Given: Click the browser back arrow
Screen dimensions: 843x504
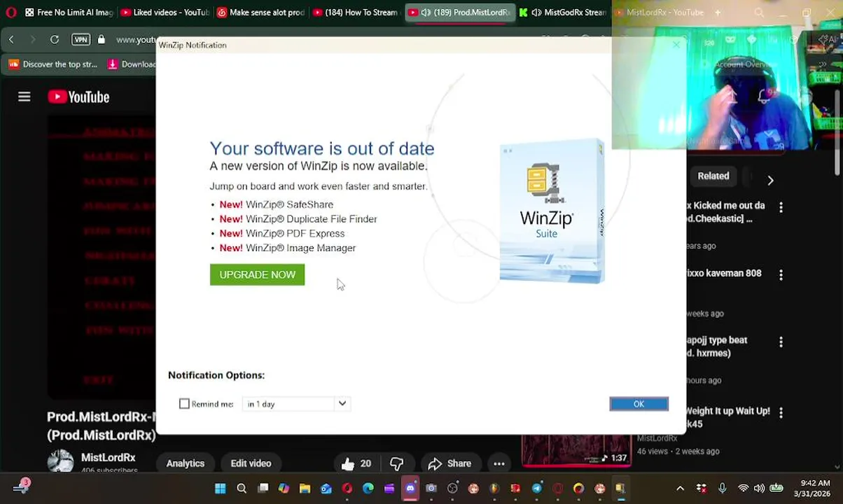Looking at the screenshot, I should pos(11,40).
